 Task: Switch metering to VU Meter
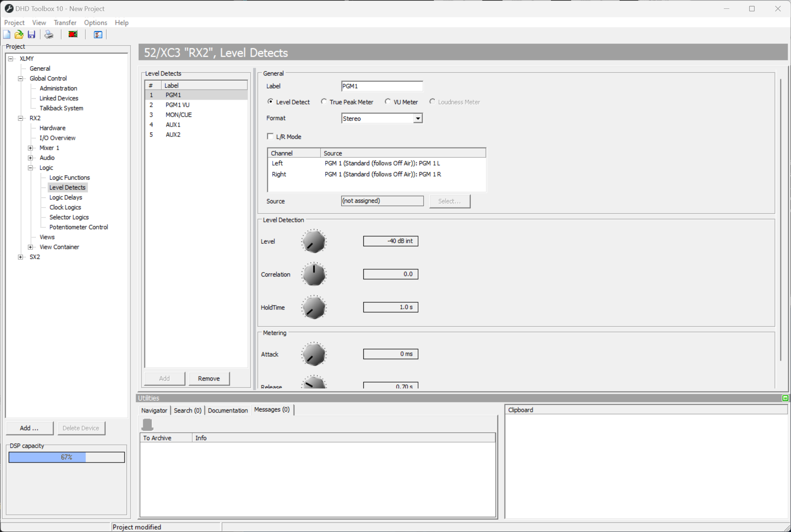(x=388, y=101)
